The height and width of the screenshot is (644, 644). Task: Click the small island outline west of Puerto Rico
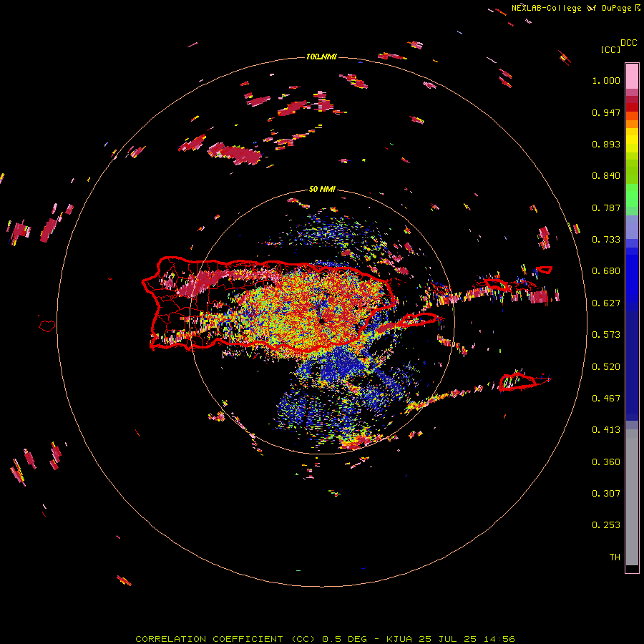pyautogui.click(x=47, y=326)
